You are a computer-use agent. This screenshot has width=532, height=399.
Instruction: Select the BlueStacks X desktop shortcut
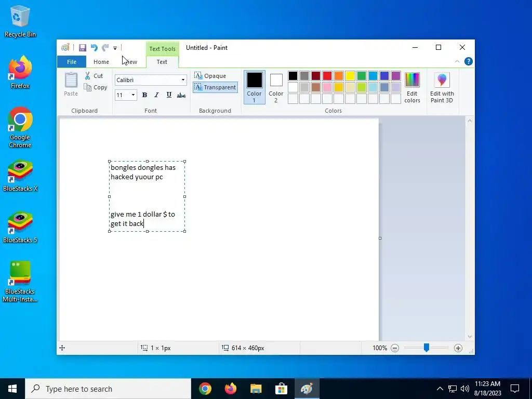[x=20, y=176]
